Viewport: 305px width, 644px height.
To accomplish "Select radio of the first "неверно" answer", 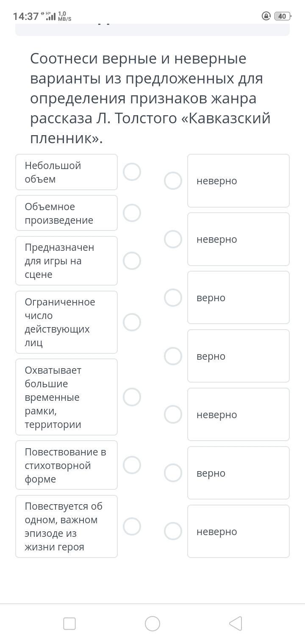I will (x=173, y=180).
